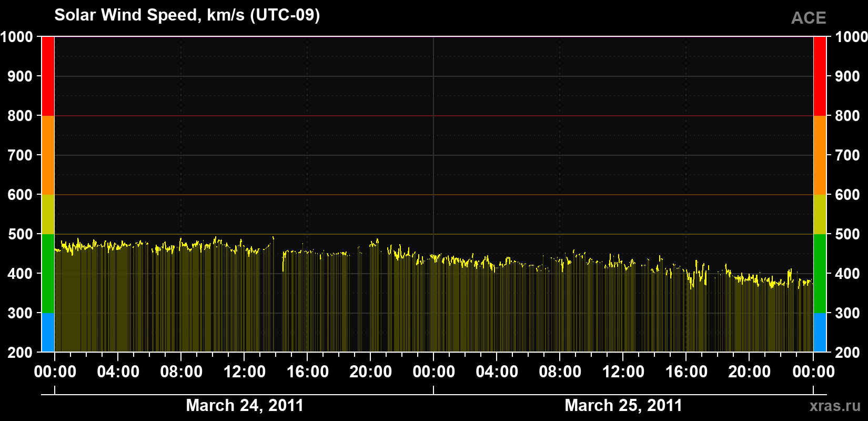Click the yellow band on the right scale

820,214
